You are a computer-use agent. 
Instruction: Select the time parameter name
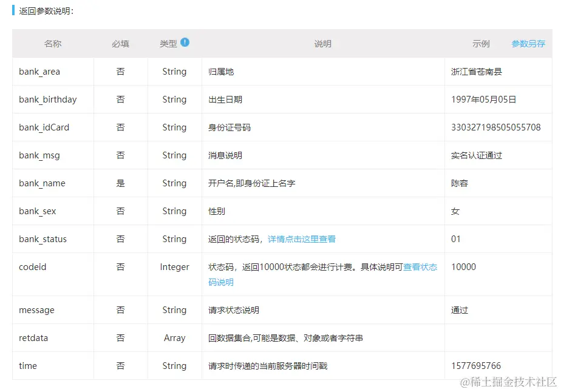[28, 366]
